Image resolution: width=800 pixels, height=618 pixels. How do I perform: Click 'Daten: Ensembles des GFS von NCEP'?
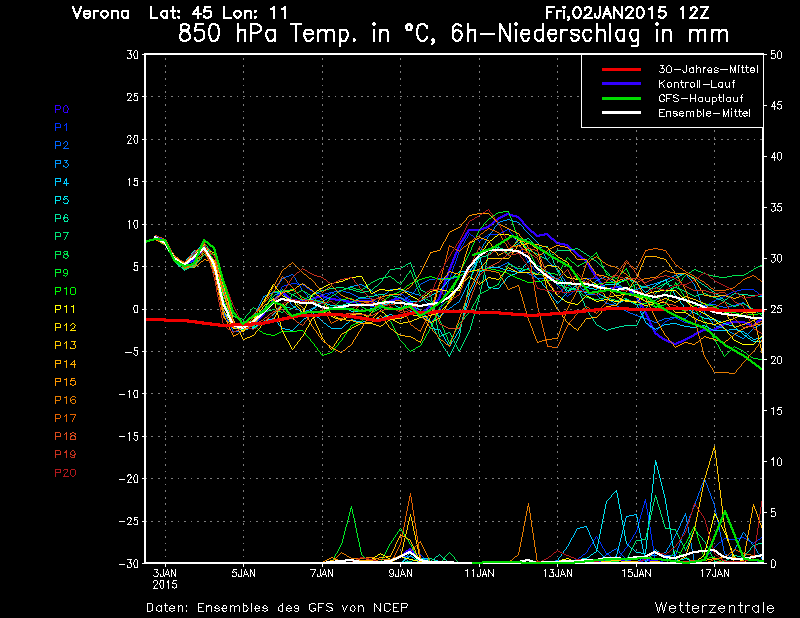click(278, 608)
